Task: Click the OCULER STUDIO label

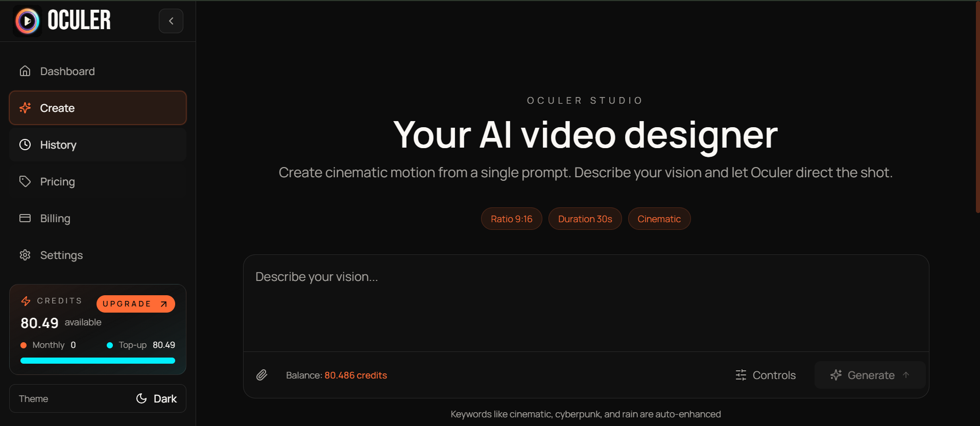Action: coord(585,101)
